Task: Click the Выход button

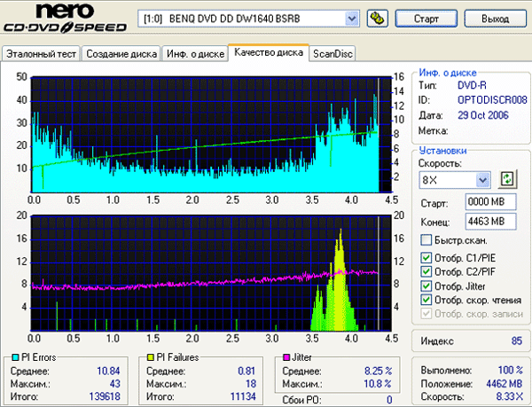Action: pos(494,18)
